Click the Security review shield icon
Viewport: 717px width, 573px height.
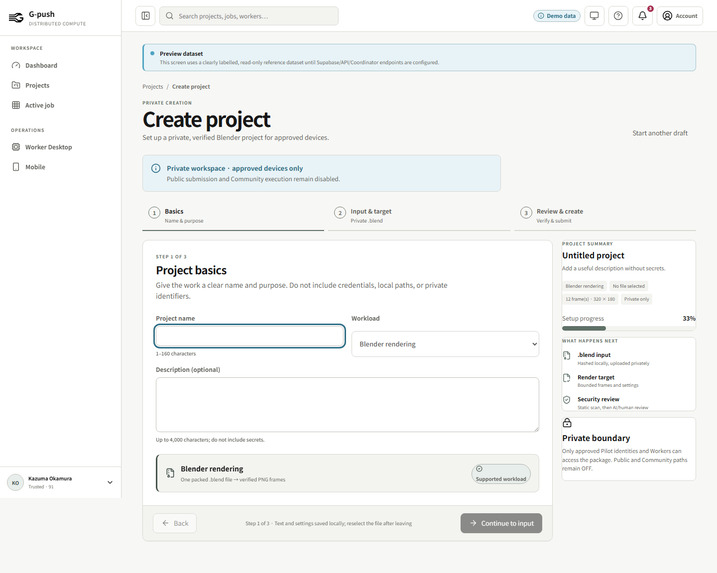(567, 400)
